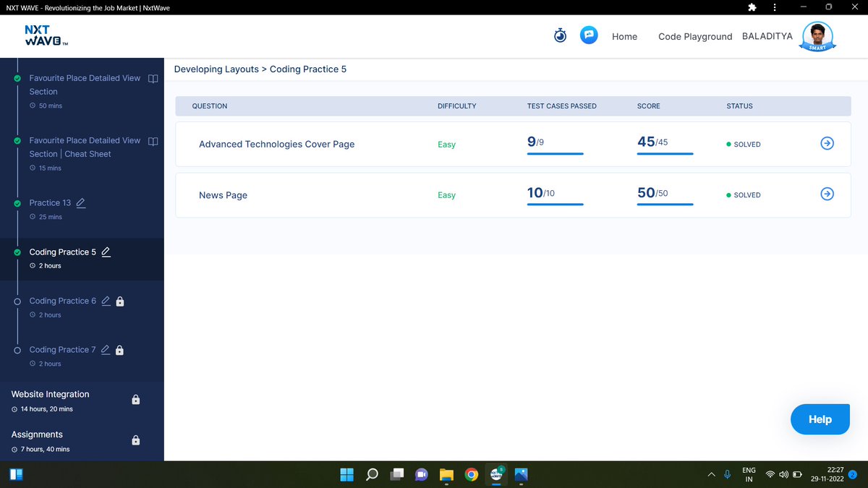Open the notification badge in the tray
Image resolution: width=868 pixels, height=488 pixels.
click(853, 474)
